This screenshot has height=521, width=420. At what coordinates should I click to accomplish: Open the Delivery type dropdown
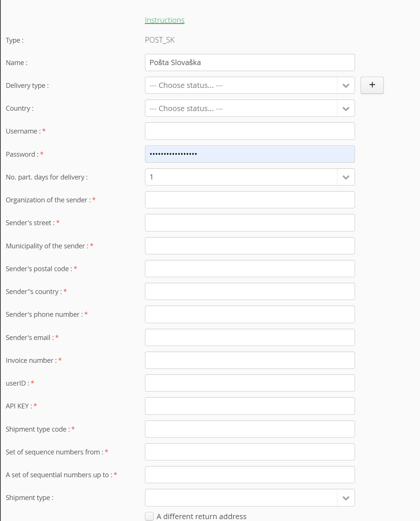click(250, 85)
